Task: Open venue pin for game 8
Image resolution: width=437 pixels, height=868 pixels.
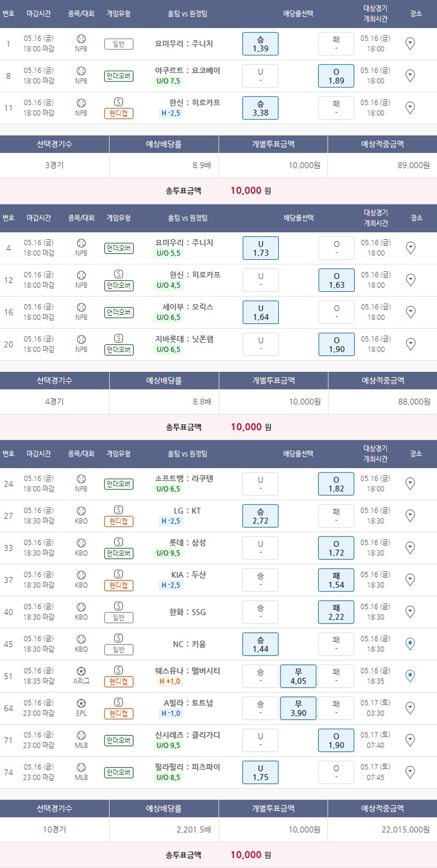Action: click(410, 75)
